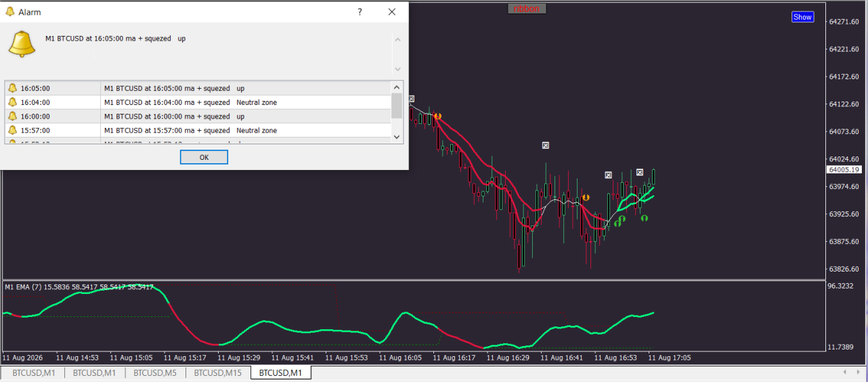Click the alarm list scrollbar thumb
This screenshot has height=382, width=868.
point(397,106)
